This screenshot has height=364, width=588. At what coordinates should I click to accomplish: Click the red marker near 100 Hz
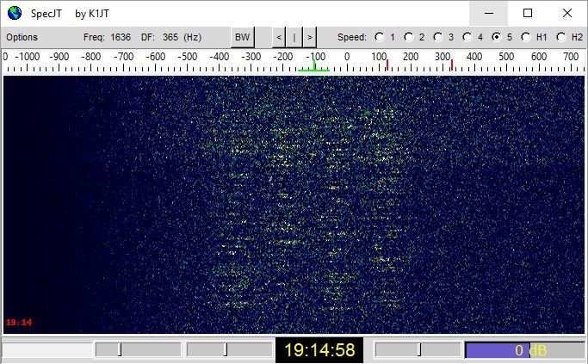click(387, 65)
